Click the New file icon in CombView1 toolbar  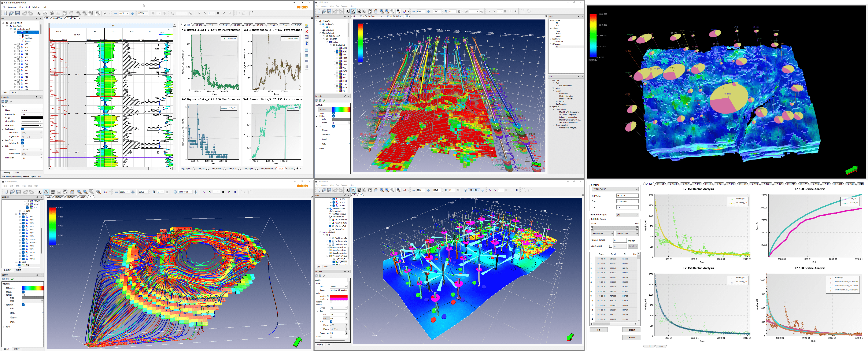coord(5,13)
